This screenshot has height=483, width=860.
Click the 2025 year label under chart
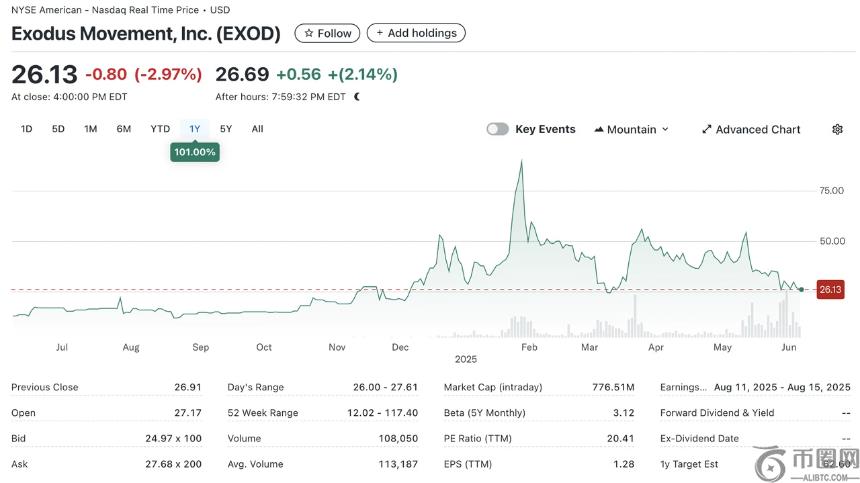[466, 360]
